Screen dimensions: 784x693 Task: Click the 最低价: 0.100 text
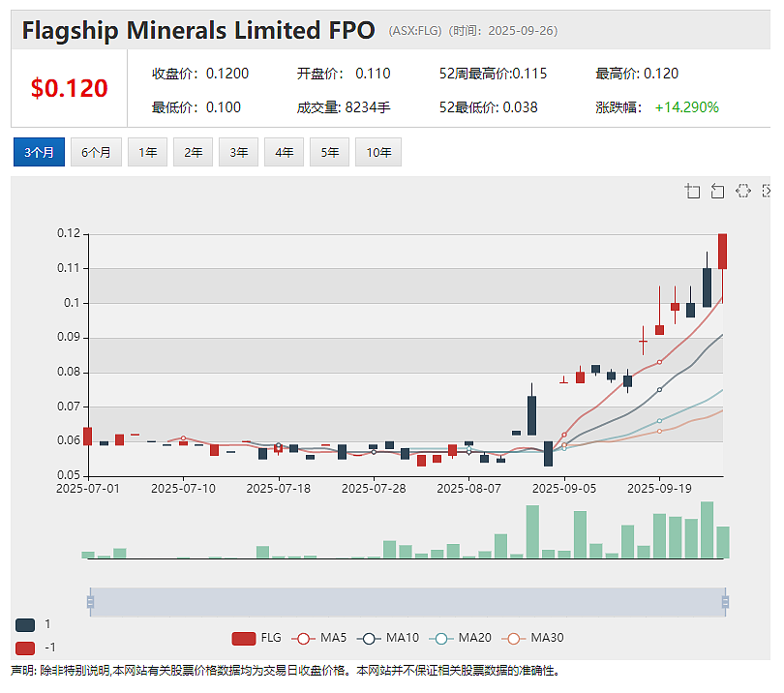(x=196, y=107)
